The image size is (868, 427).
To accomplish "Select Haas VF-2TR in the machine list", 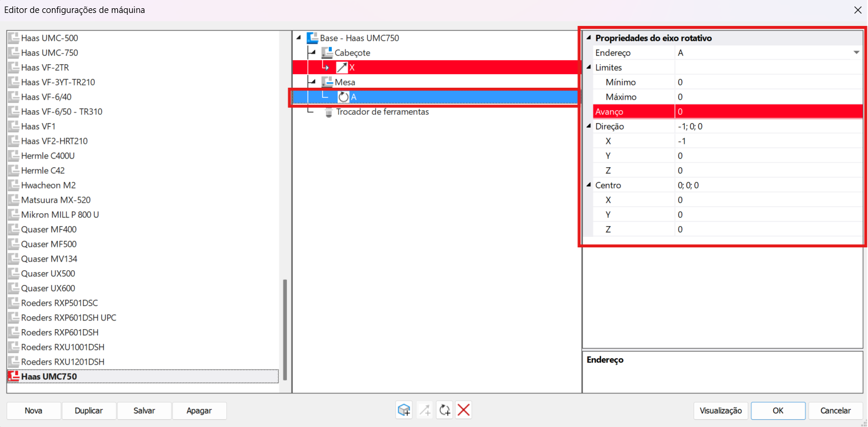I will coord(45,68).
